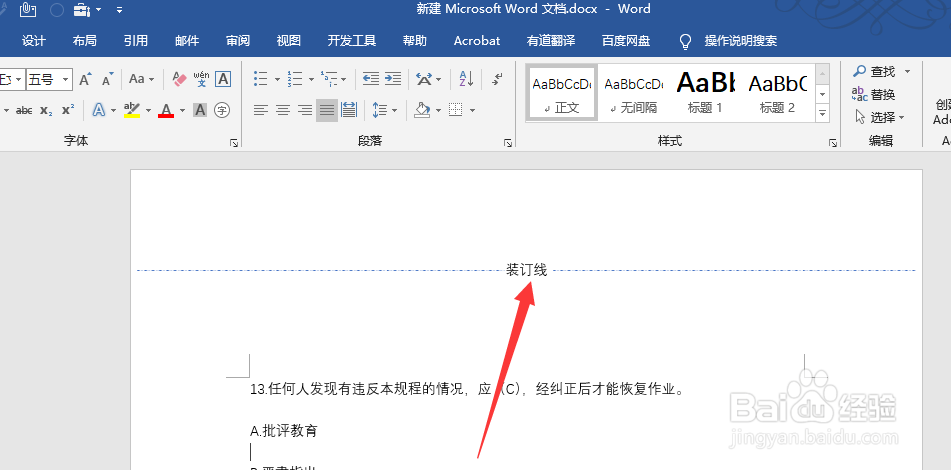
Task: Open the 有道翻译 tab
Action: [x=551, y=41]
